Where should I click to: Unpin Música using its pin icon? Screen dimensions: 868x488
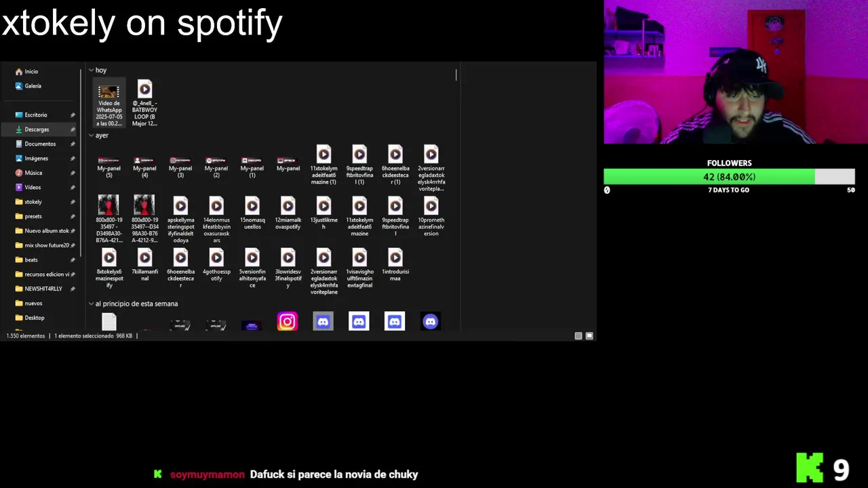point(73,174)
